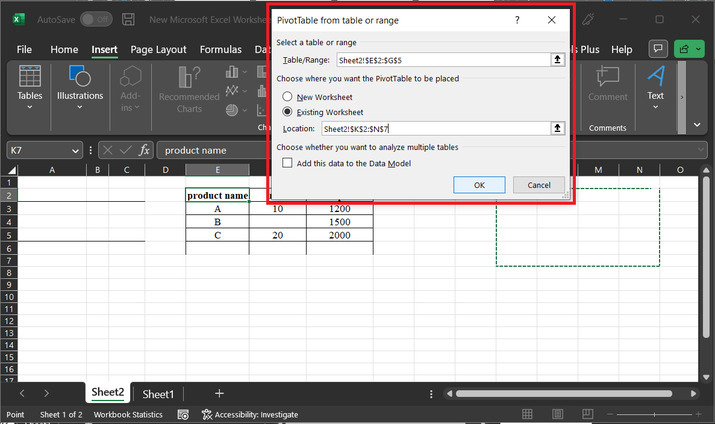Viewport: 715px width, 424px height.
Task: Collapse dialog via Table/Range arrow button
Action: point(557,60)
